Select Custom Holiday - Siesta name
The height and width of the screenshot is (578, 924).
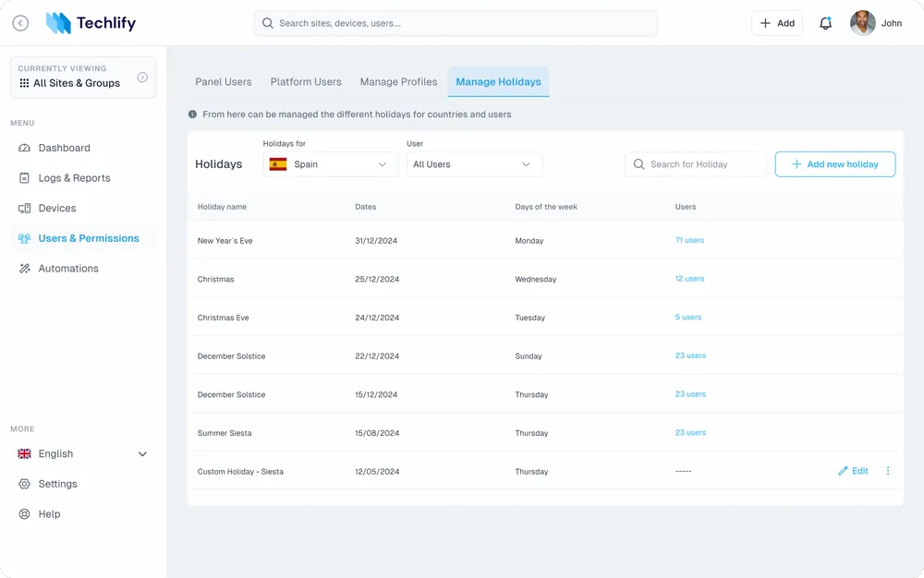240,472
